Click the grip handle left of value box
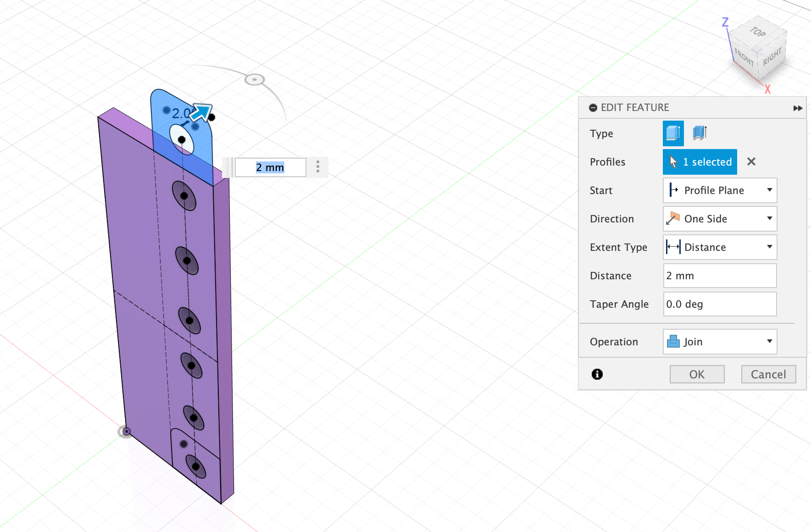The height and width of the screenshot is (532, 811). [228, 167]
